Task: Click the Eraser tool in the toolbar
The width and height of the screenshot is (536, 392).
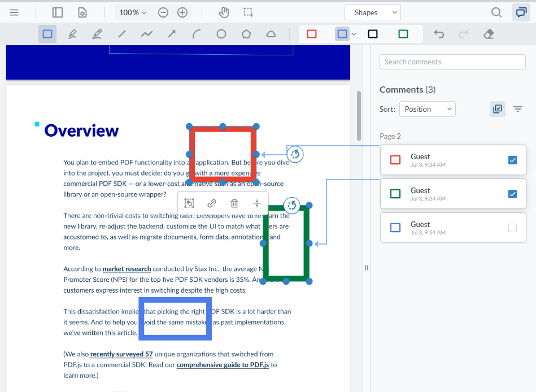Action: 488,34
